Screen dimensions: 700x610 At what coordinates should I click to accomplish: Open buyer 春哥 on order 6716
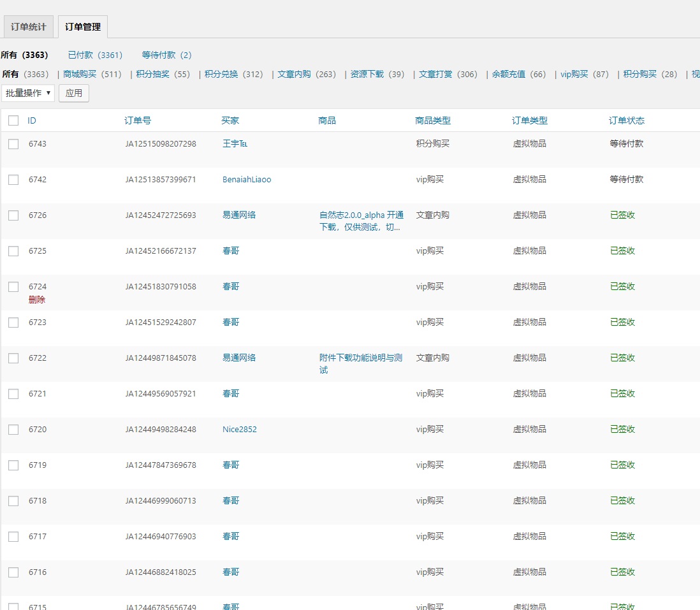(231, 572)
